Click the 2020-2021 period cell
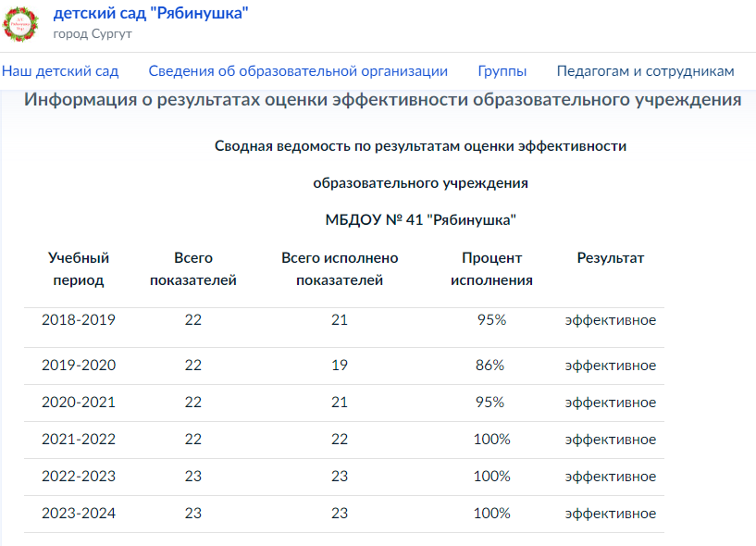The image size is (756, 546). [x=79, y=403]
